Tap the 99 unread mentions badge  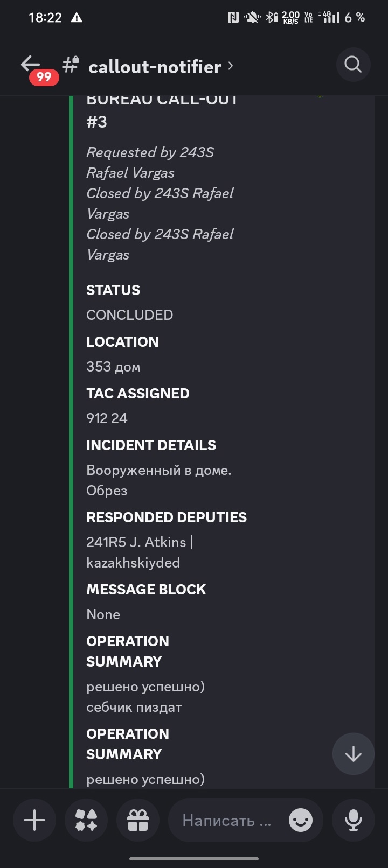44,77
